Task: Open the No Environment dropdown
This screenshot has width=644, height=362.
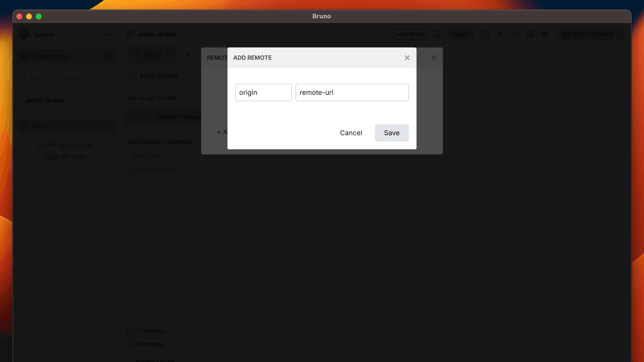Action: 590,34
